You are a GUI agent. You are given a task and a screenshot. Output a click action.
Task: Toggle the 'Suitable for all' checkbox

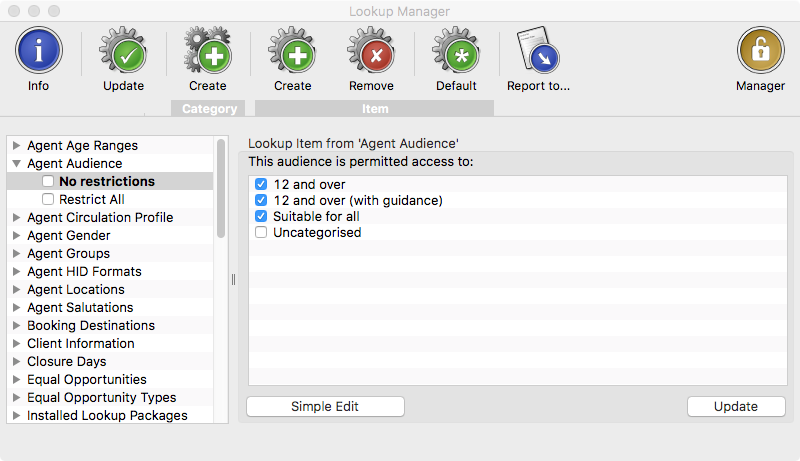coord(261,216)
